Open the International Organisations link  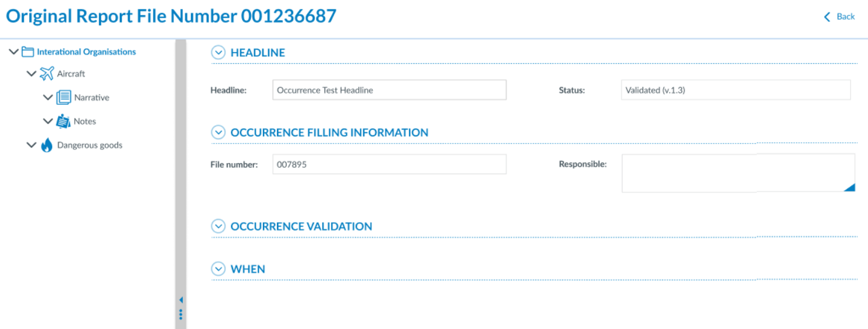(x=86, y=52)
